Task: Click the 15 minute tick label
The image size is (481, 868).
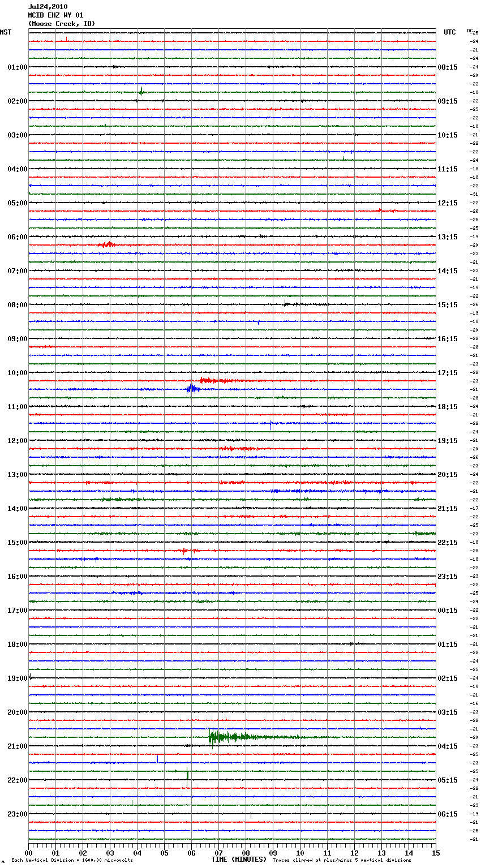Action: tap(436, 852)
